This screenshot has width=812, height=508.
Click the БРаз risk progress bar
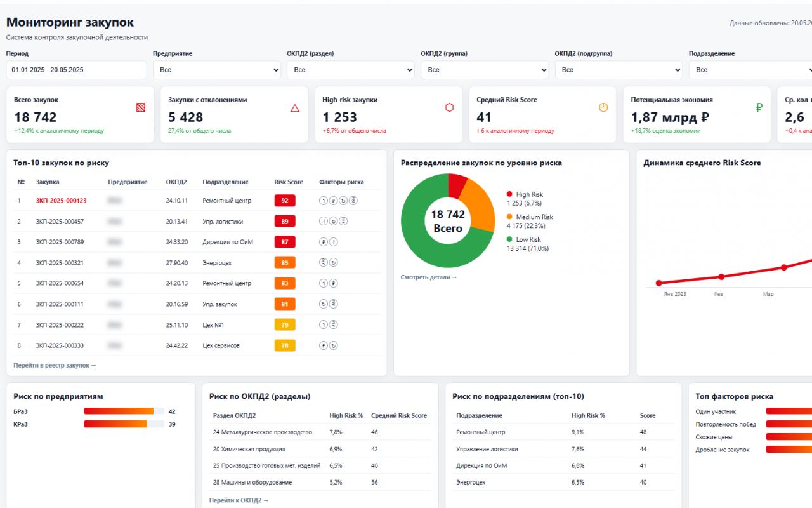coord(124,411)
